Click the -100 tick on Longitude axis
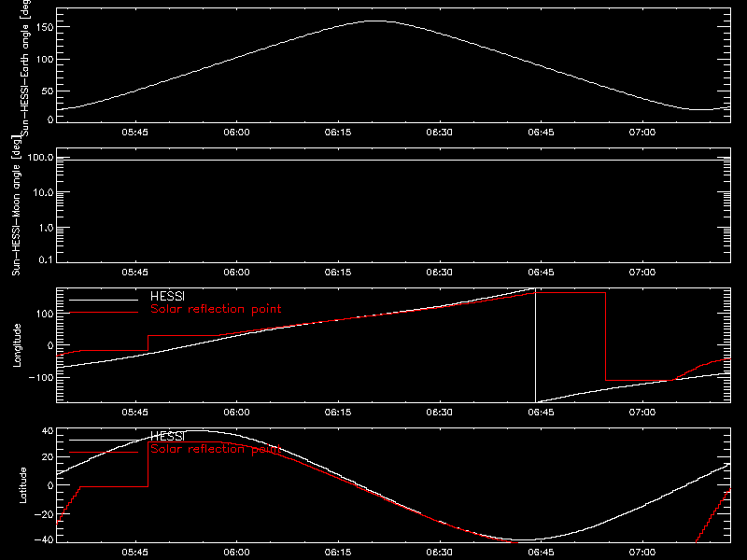Viewport: 747px width, 560px height. point(41,377)
